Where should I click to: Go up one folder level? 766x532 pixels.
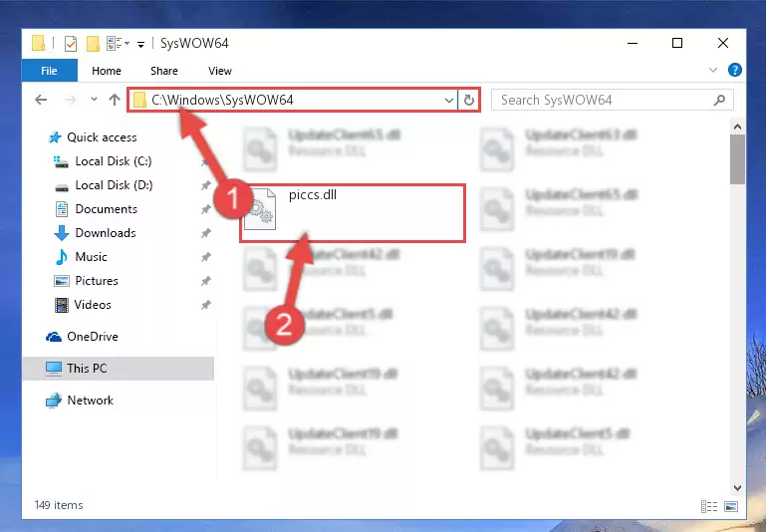click(115, 100)
